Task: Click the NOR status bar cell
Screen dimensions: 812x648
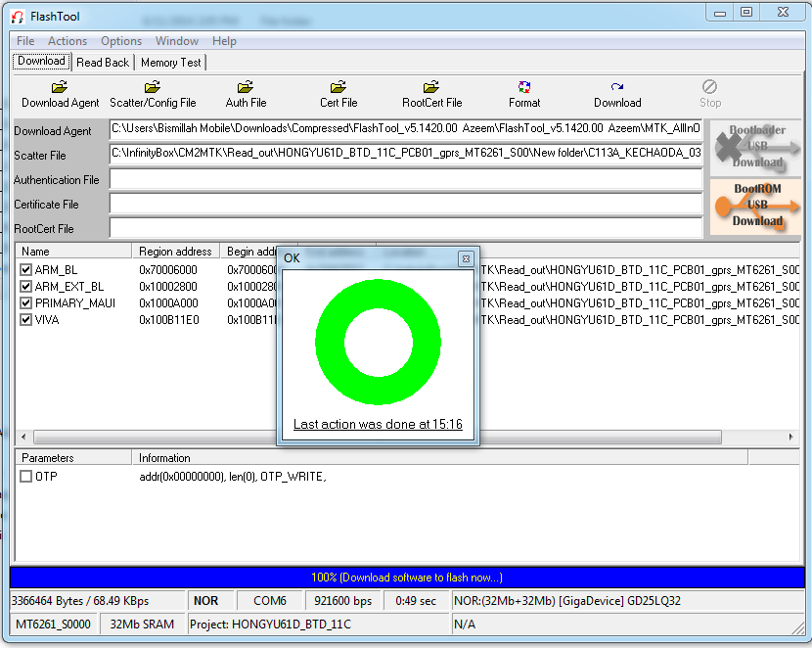Action: tap(209, 601)
